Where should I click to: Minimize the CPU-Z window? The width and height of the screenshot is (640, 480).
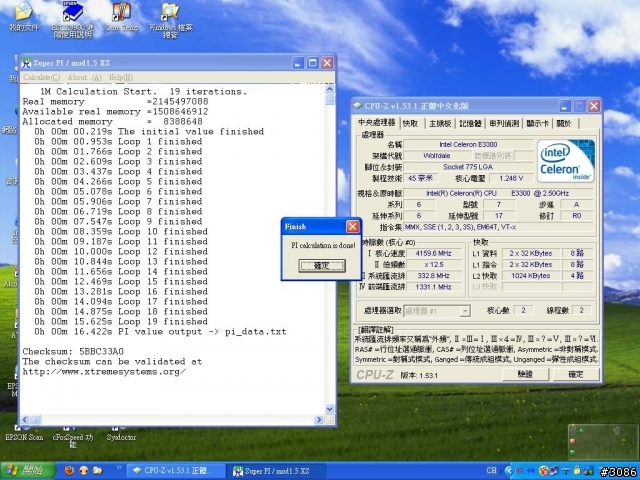tap(564, 106)
